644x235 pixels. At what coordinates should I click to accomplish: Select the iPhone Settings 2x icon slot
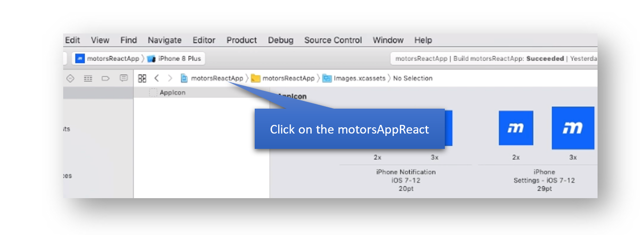[516, 128]
